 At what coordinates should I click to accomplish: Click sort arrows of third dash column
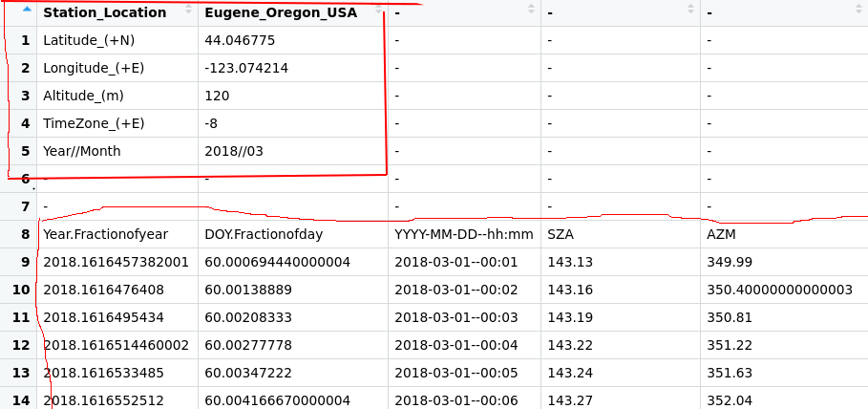click(532, 9)
